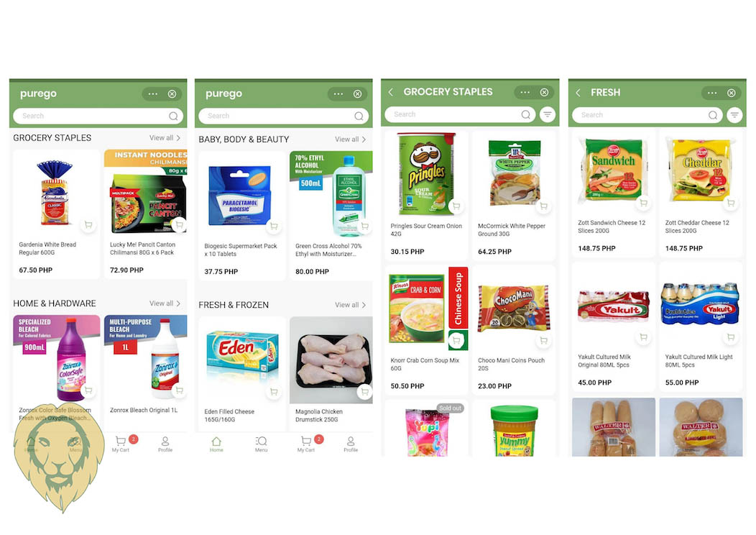Switch to Menu tab in second screen
The height and width of the screenshot is (535, 756).
[262, 444]
